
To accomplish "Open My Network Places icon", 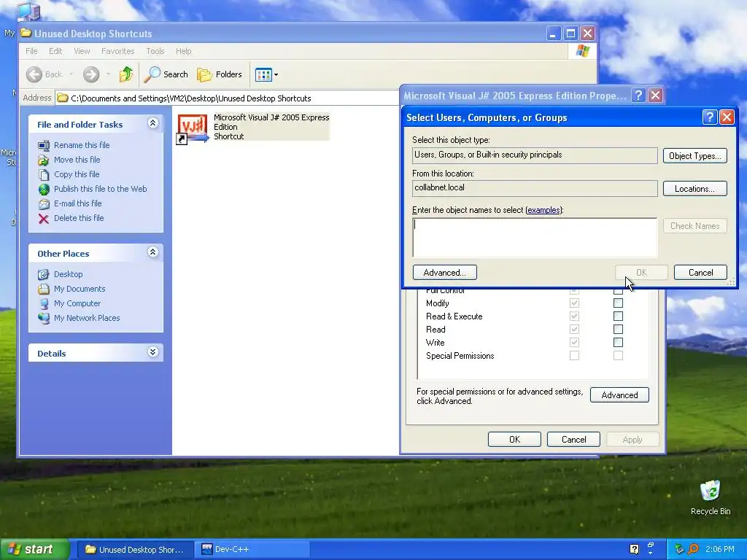I will [x=44, y=318].
